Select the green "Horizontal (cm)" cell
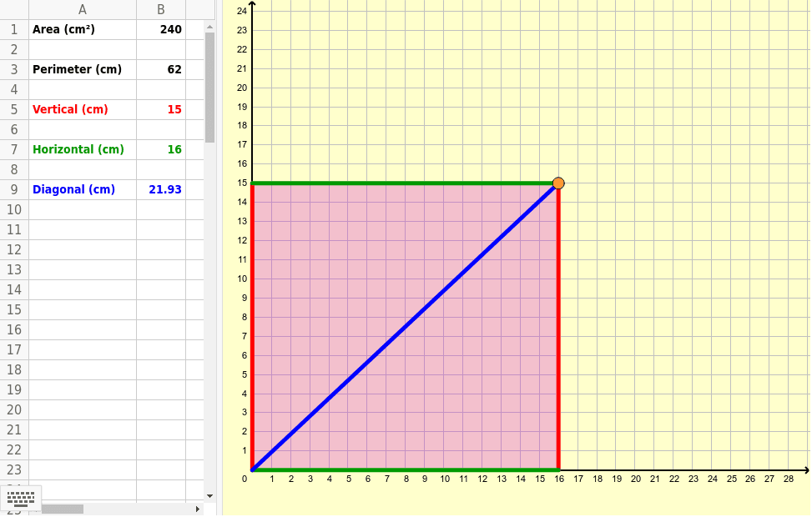The image size is (812, 517). [x=83, y=149]
